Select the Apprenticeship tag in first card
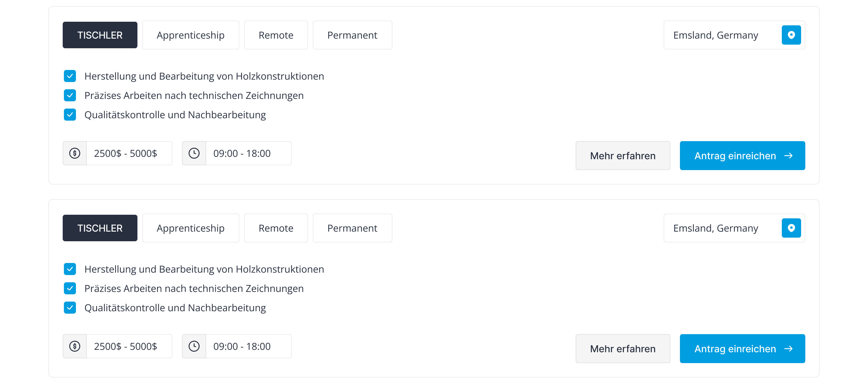Screen dimensions: 868x383 [191, 35]
